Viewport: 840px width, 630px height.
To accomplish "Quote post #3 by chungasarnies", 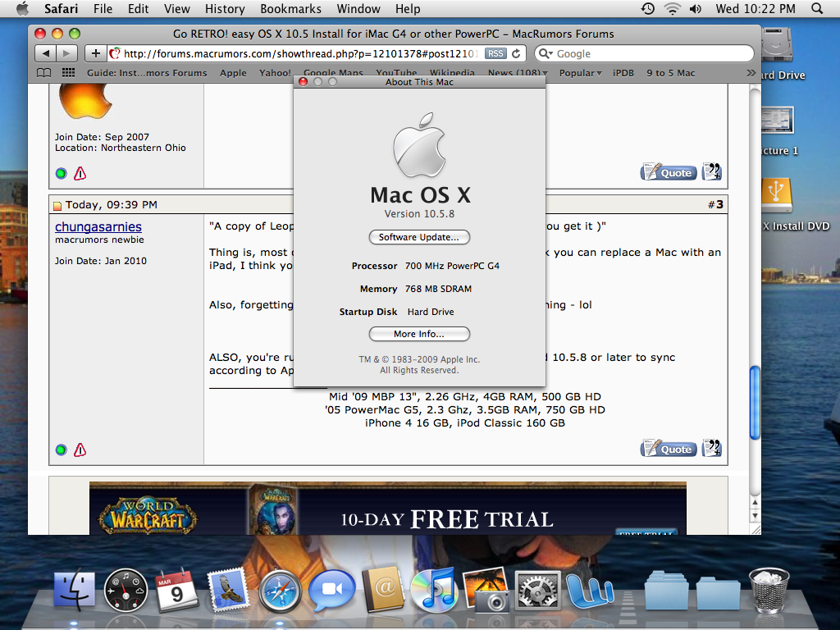I will [x=669, y=449].
